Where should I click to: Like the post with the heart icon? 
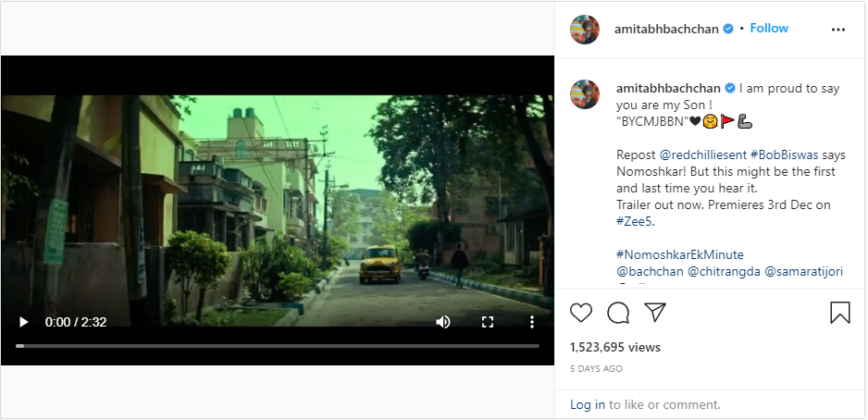(581, 314)
